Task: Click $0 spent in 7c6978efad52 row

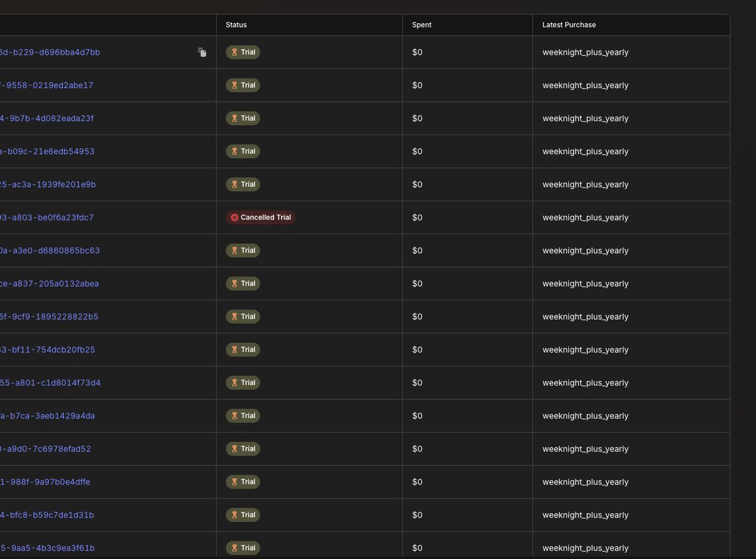Action: [x=417, y=449]
